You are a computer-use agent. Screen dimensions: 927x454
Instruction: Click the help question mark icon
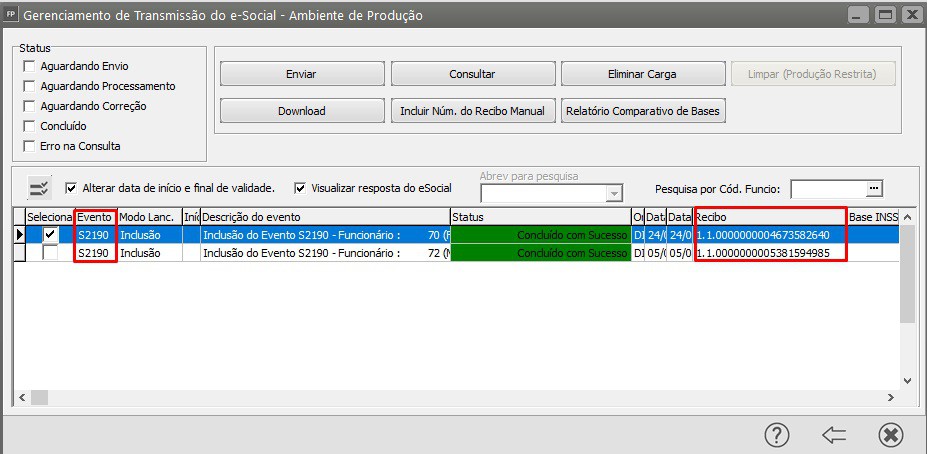pos(777,436)
